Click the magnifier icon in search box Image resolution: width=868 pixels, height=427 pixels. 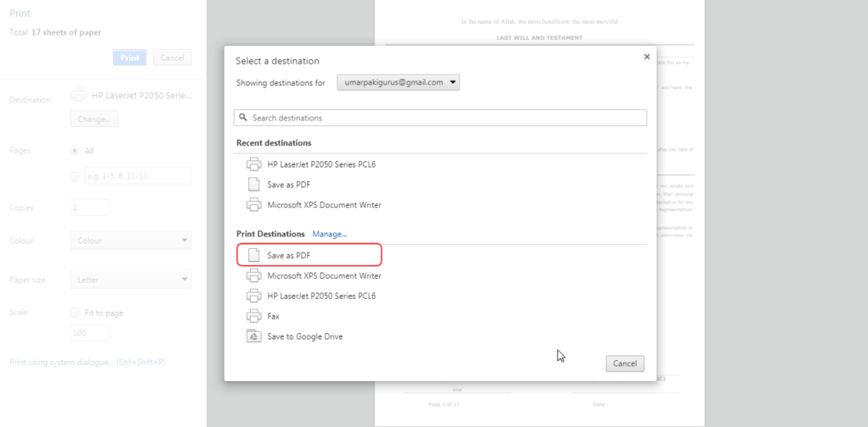(x=243, y=118)
